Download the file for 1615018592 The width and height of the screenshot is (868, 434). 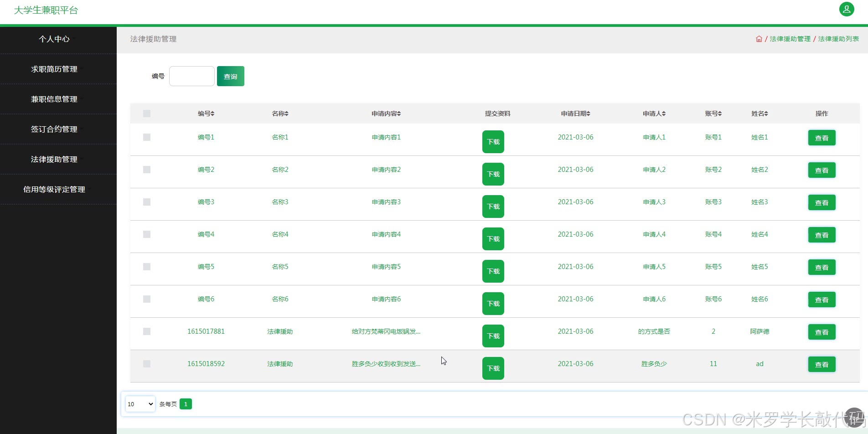click(493, 368)
